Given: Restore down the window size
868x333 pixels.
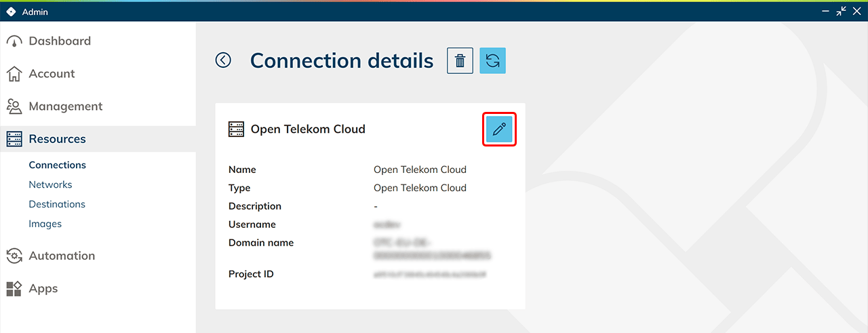Looking at the screenshot, I should coord(841,11).
